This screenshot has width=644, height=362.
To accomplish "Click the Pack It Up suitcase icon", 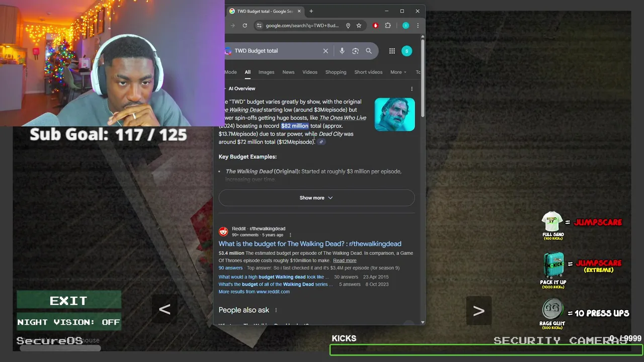I will point(553,265).
